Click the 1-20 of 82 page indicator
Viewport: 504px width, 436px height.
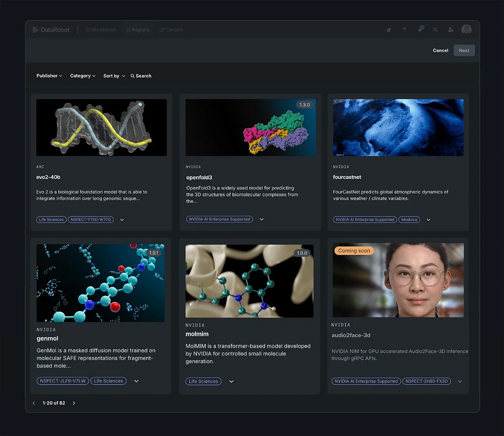pos(54,403)
